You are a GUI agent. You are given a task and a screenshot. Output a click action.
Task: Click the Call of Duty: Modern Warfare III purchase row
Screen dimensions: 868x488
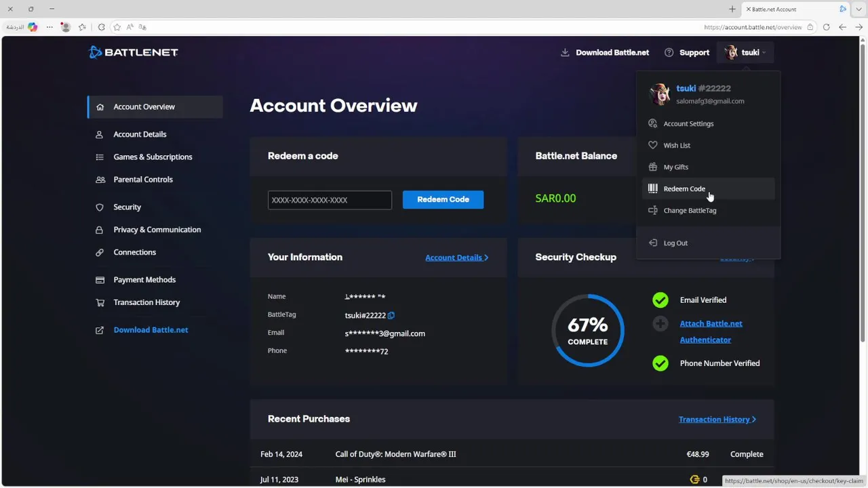click(512, 454)
